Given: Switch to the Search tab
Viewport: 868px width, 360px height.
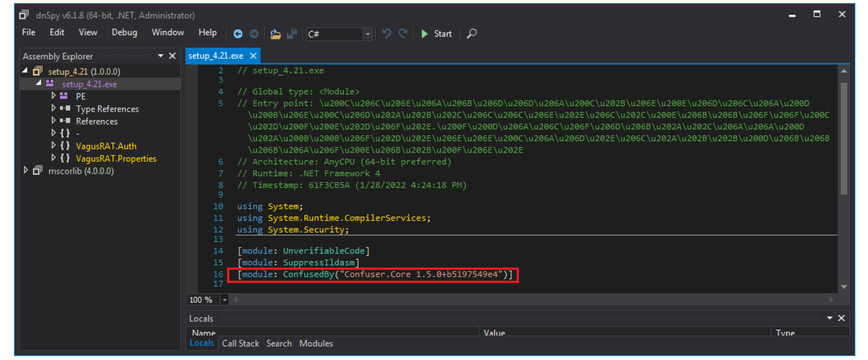Looking at the screenshot, I should pos(279,344).
